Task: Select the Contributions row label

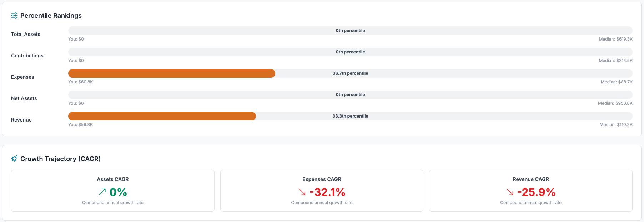Action: 27,56
